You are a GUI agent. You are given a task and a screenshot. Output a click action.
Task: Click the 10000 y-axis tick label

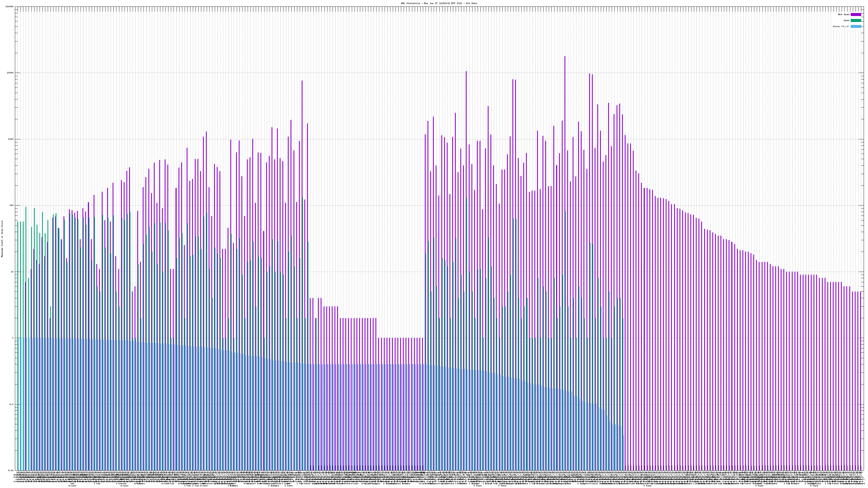coord(11,73)
